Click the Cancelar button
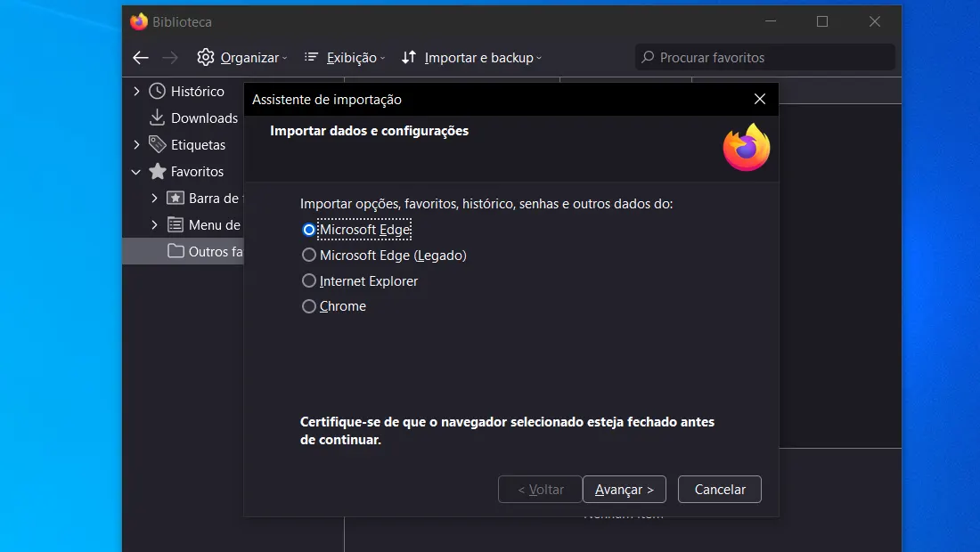Image resolution: width=980 pixels, height=552 pixels. click(720, 490)
